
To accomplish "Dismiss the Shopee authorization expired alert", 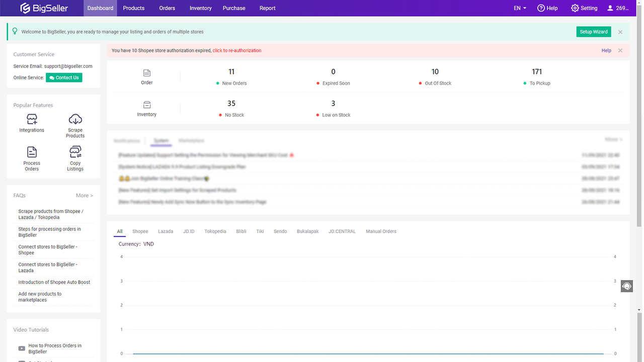I will coord(620,50).
